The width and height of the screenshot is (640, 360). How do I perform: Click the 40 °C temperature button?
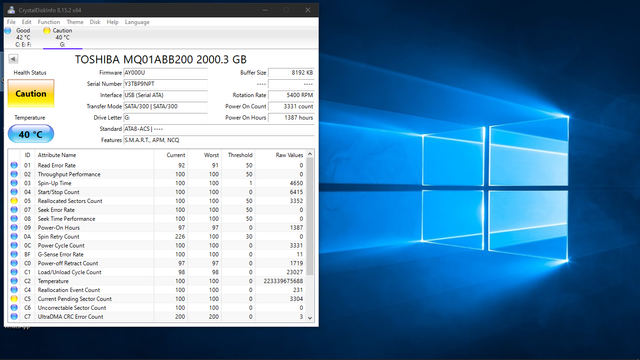coord(31,134)
